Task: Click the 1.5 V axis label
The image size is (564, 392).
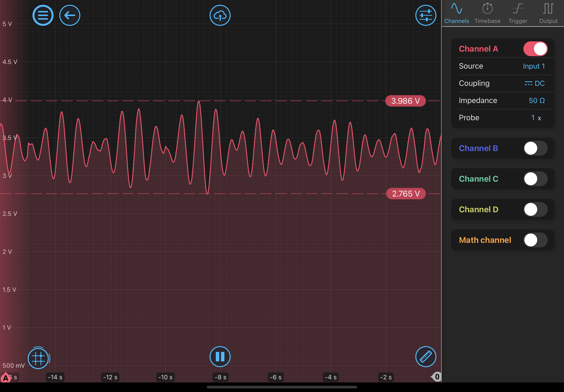Action: pos(9,290)
